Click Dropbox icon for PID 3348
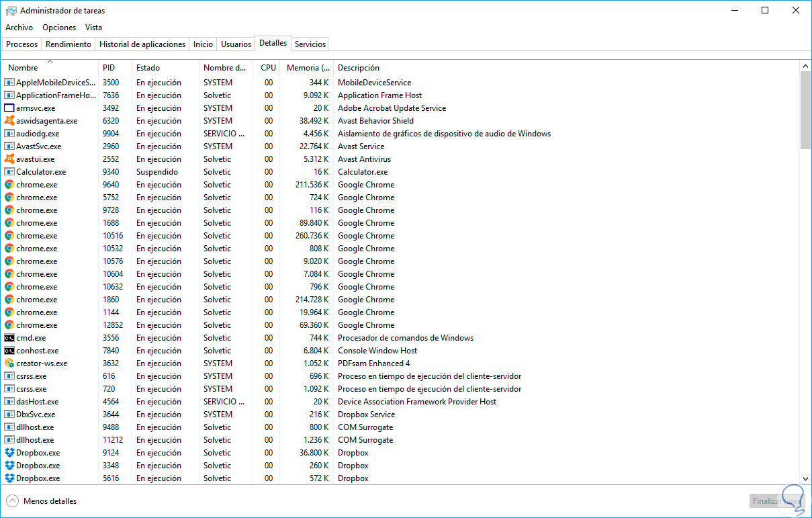Image resolution: width=812 pixels, height=518 pixels. click(9, 466)
